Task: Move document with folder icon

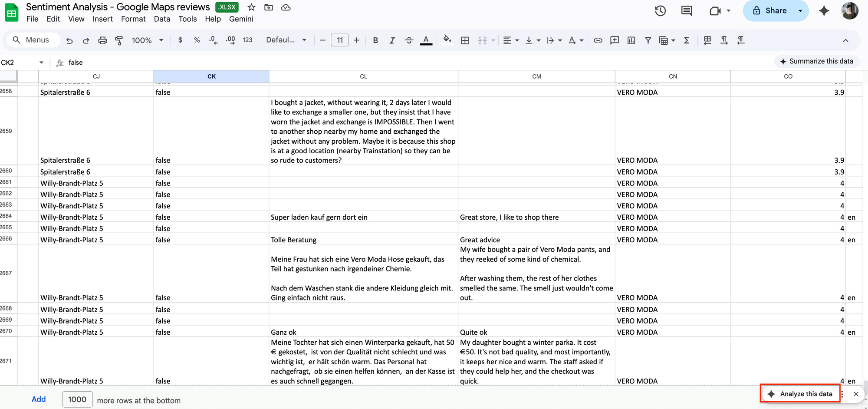Action: (269, 7)
